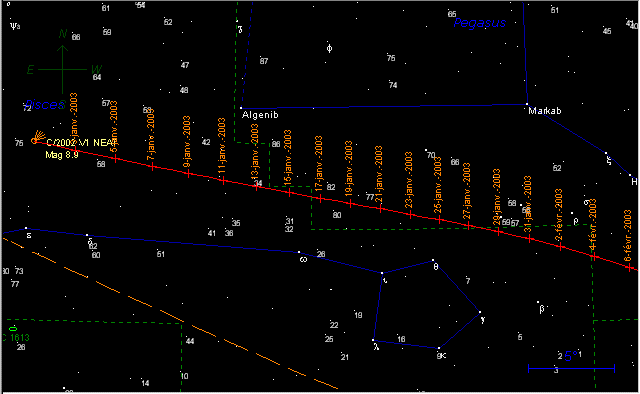640x394 pixels.
Task: Click the omega star label
Action: point(303,259)
